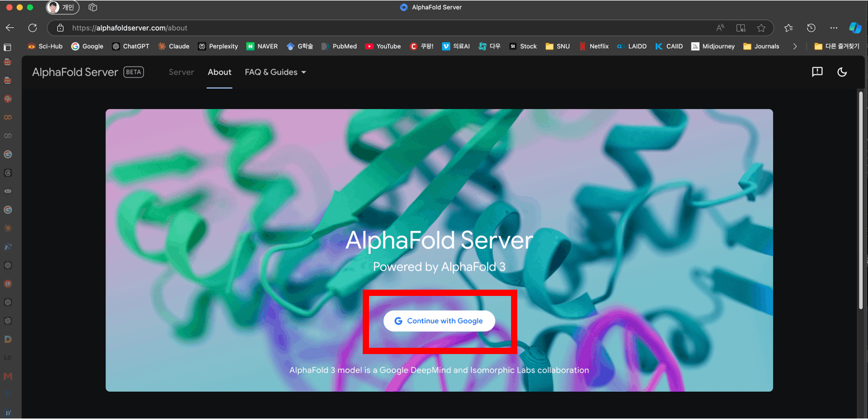Open the Midjourney bookmark
Image resolution: width=868 pixels, height=419 pixels.
713,46
